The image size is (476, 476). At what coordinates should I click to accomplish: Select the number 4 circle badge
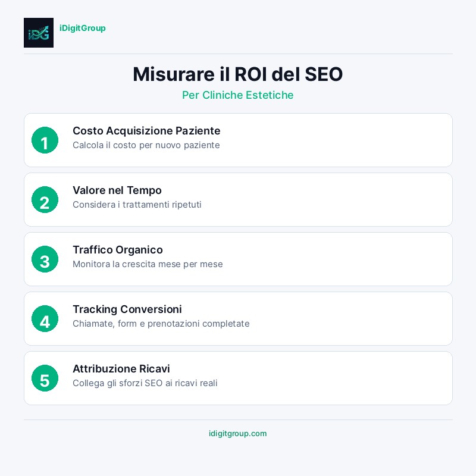(45, 319)
